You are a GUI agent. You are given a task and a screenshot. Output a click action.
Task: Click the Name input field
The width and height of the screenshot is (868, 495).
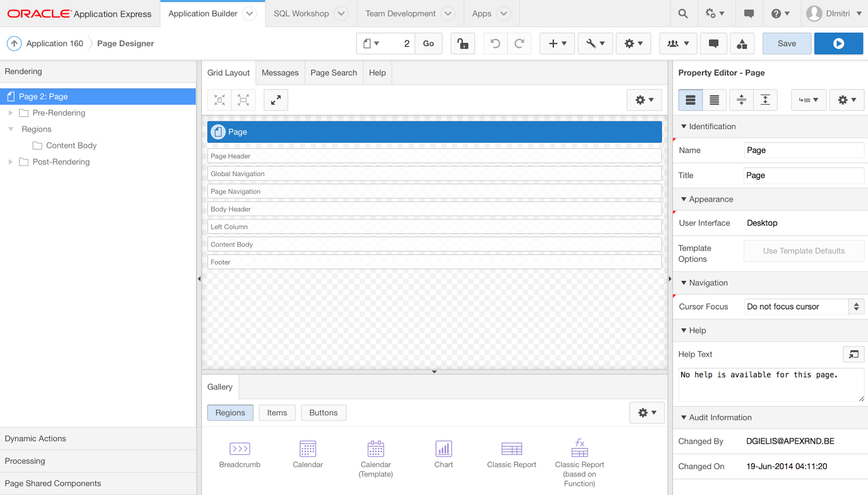pos(804,150)
